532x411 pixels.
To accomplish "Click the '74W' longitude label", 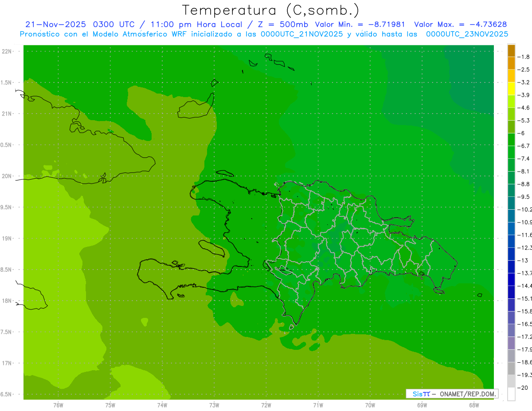I will tap(162, 405).
